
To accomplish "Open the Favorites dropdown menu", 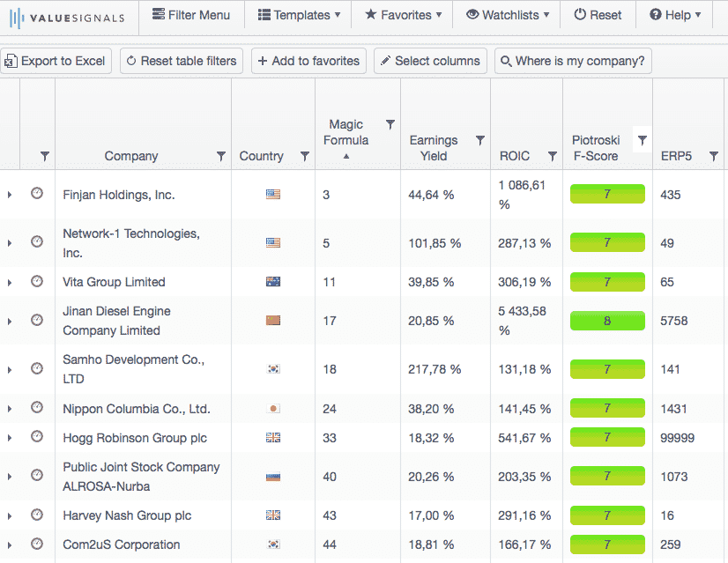I will pos(403,15).
